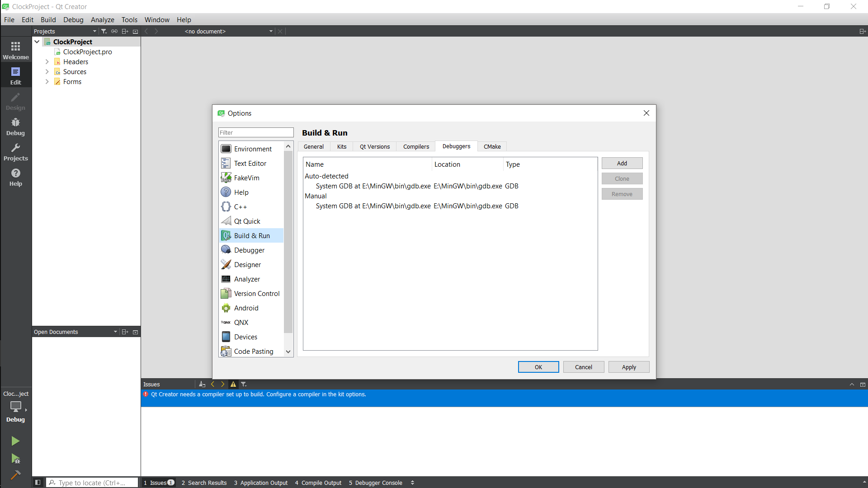Open Compile Output pane

[x=318, y=483]
